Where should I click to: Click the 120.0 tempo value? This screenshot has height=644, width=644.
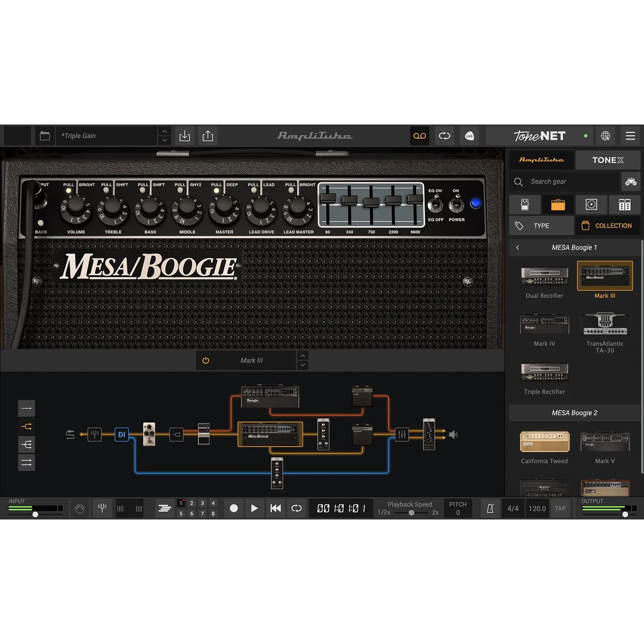tap(537, 508)
